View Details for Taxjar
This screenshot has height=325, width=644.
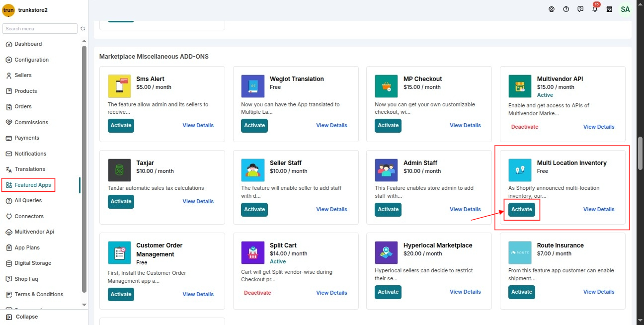tap(198, 201)
